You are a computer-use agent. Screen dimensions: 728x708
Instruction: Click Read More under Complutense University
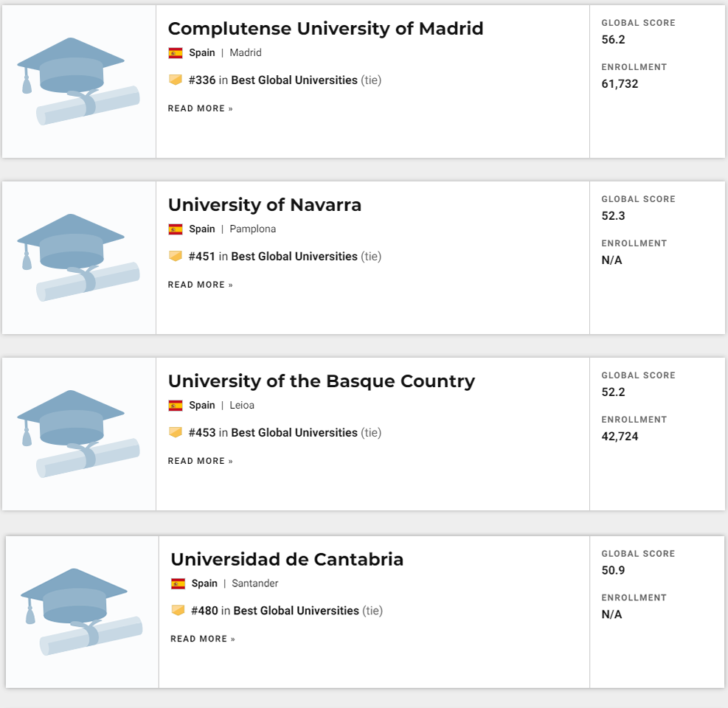[200, 108]
